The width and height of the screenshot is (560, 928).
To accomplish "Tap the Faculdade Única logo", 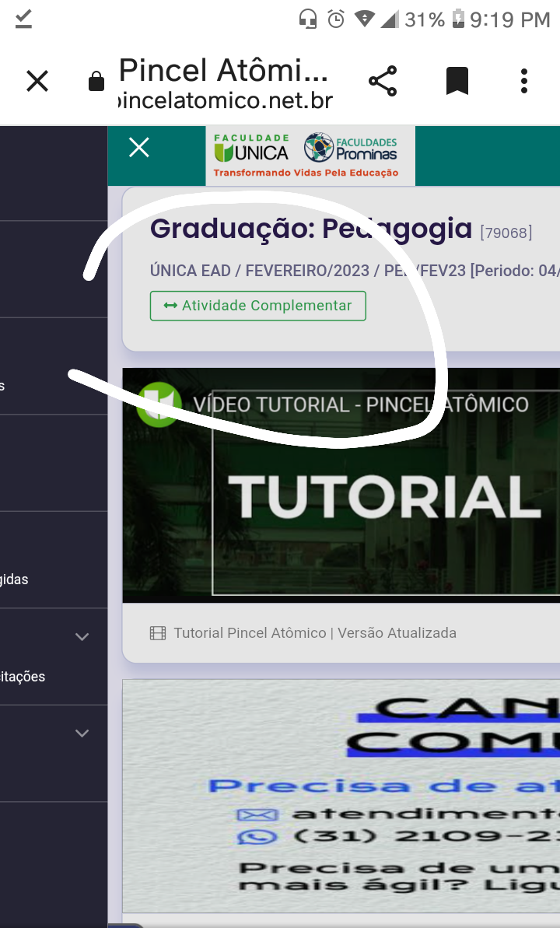I will point(250,148).
